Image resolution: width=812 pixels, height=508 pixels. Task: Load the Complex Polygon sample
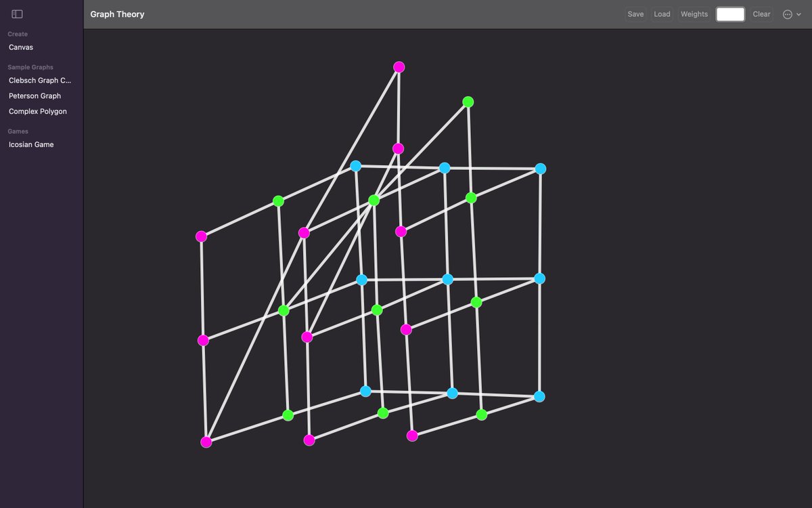pyautogui.click(x=37, y=111)
